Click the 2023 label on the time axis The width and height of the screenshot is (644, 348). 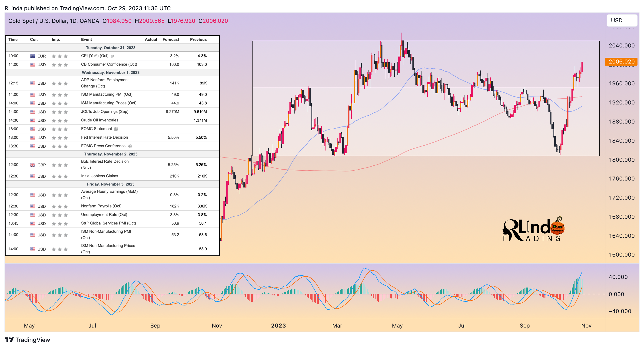[279, 325]
